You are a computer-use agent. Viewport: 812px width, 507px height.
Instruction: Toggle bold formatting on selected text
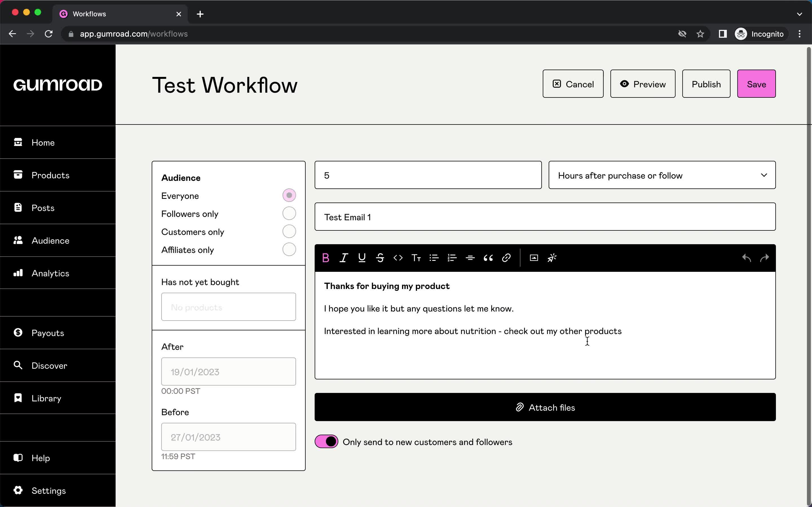(325, 258)
